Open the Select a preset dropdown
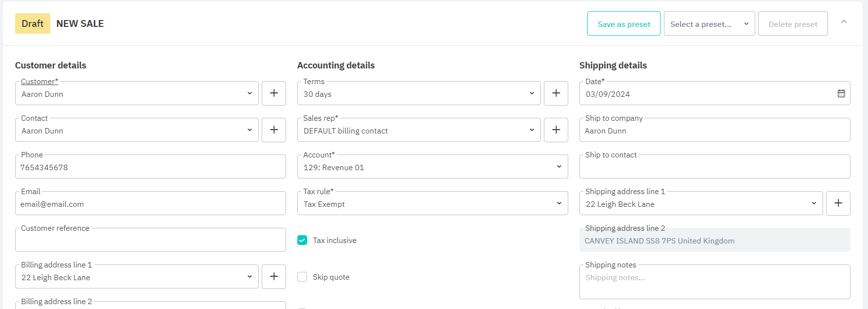This screenshot has width=868, height=309. click(x=709, y=24)
